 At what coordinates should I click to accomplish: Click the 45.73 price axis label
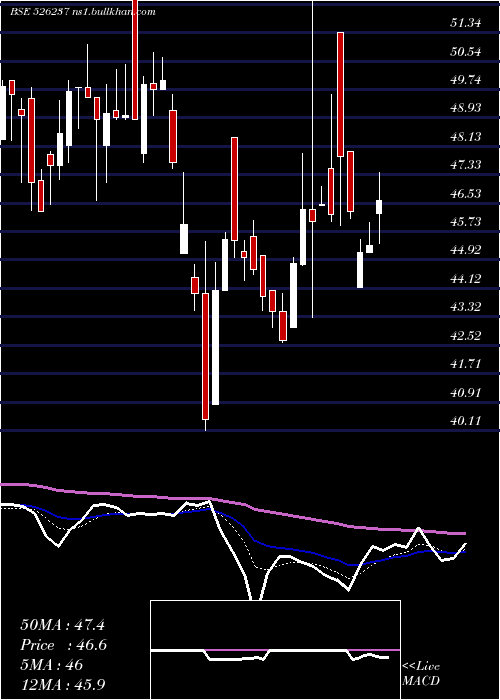[x=466, y=222]
